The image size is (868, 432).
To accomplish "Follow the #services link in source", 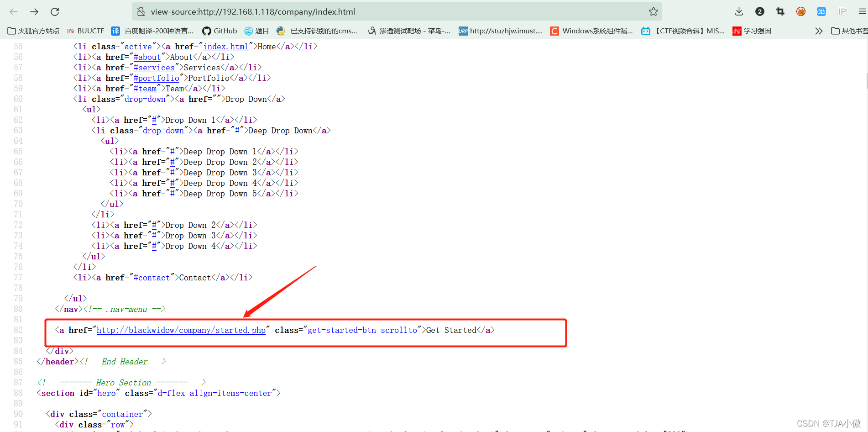I will point(154,68).
